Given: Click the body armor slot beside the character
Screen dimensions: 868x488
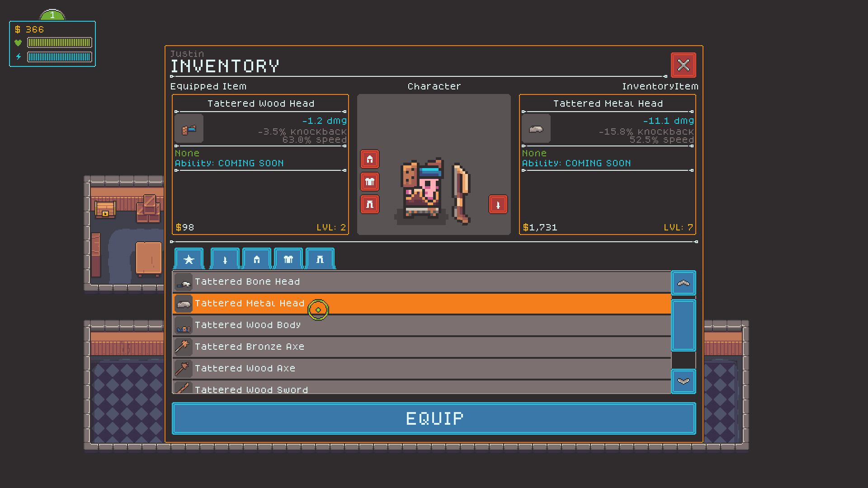Looking at the screenshot, I should (x=370, y=182).
